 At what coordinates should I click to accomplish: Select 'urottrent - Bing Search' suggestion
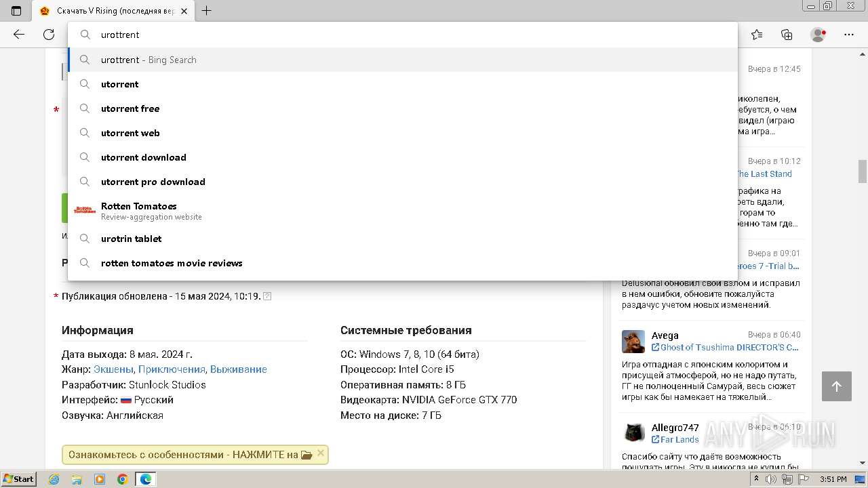403,60
